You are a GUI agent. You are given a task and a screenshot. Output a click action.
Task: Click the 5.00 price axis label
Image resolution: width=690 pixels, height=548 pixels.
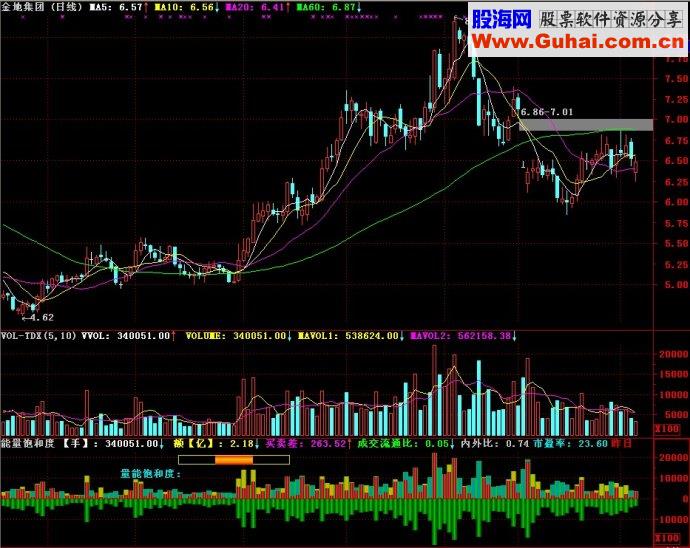pyautogui.click(x=676, y=285)
